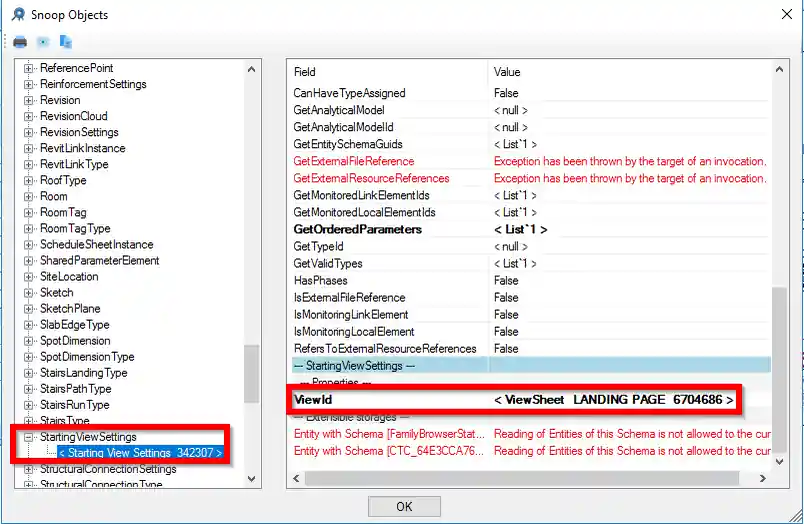Click the tree panel scroll down arrow
This screenshot has height=524, width=804.
pyautogui.click(x=252, y=479)
